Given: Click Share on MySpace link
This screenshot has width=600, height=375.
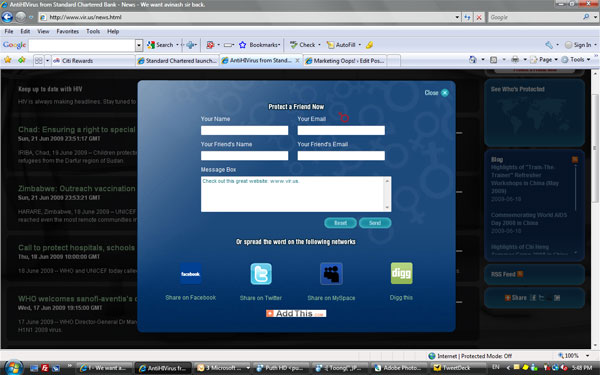Looking at the screenshot, I should (x=331, y=298).
